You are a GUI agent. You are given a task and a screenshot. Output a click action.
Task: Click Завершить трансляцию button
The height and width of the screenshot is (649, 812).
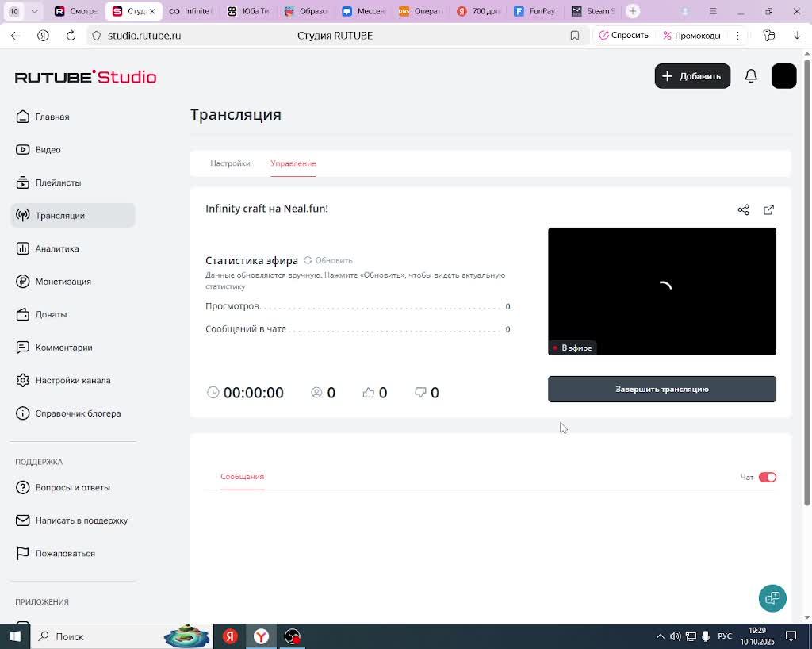(662, 389)
